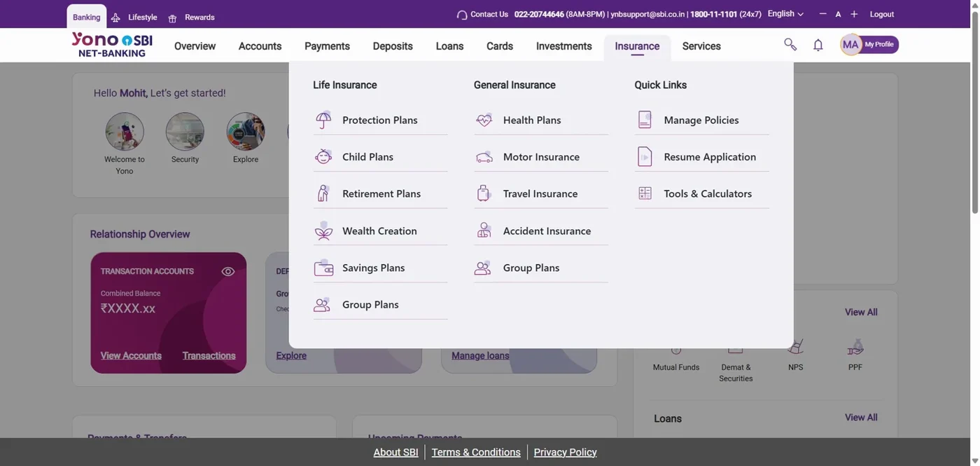980x466 pixels.
Task: Open Terms & Conditions footer link
Action: pyautogui.click(x=476, y=453)
